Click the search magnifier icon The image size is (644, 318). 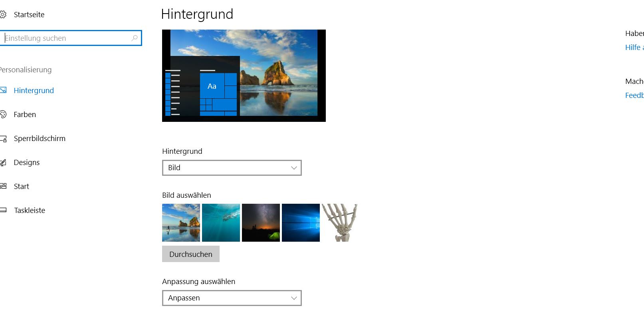point(135,38)
